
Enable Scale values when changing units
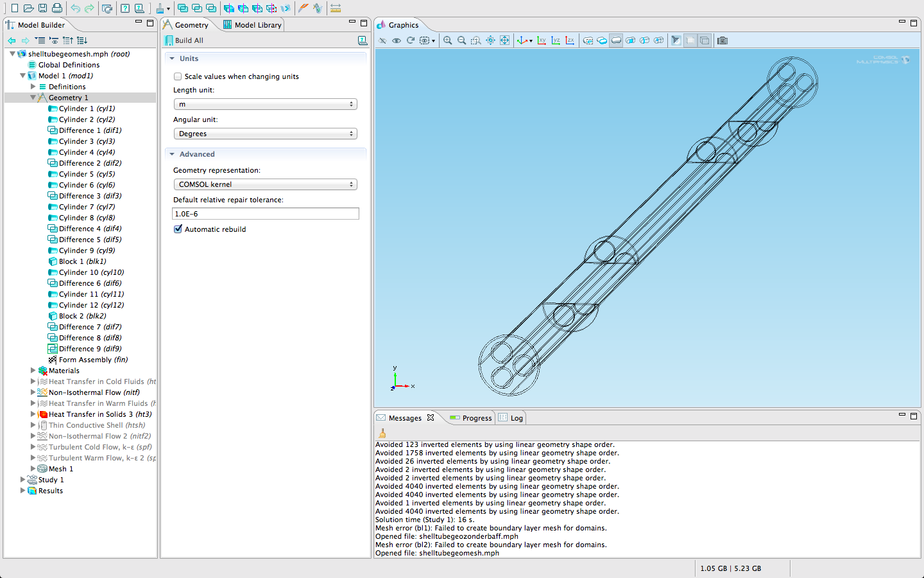tap(178, 76)
